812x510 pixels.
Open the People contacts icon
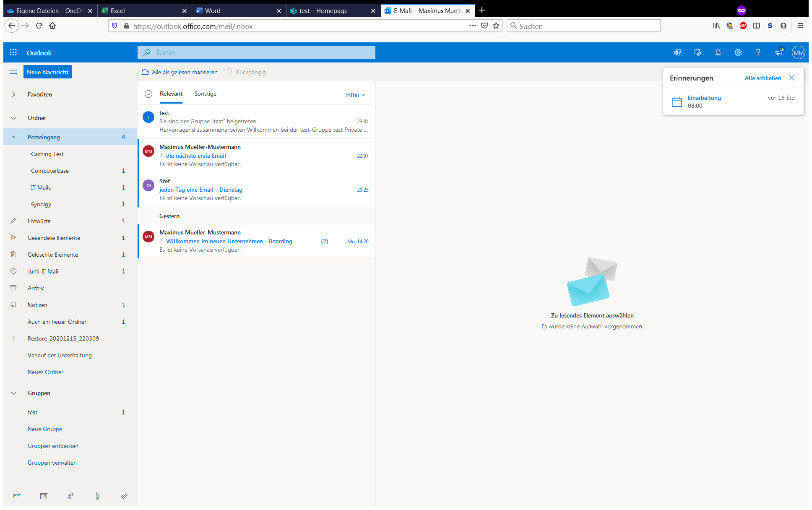pos(70,496)
